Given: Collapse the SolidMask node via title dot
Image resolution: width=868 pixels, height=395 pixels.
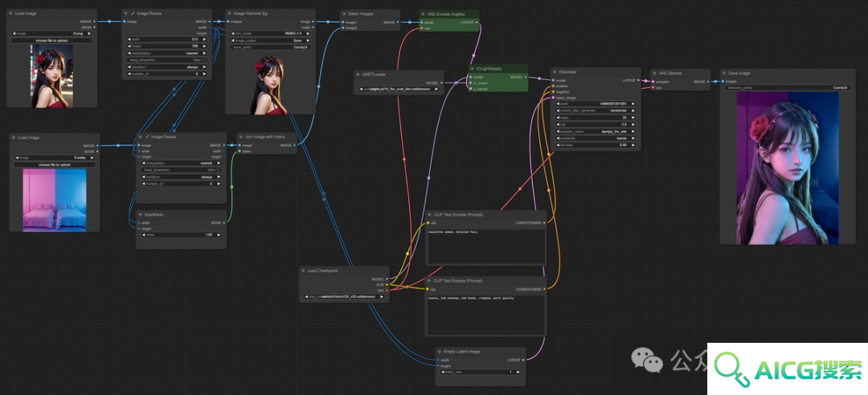Looking at the screenshot, I should click(x=140, y=214).
